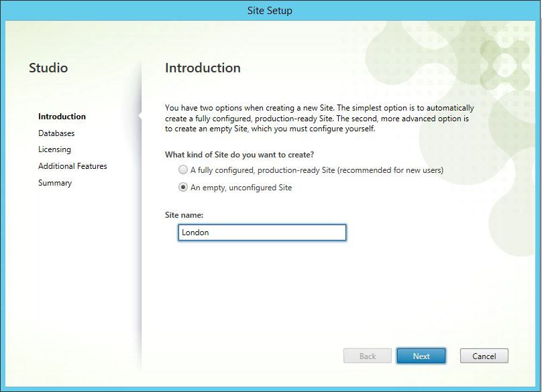
Task: Click the Site name input field
Action: tap(262, 233)
